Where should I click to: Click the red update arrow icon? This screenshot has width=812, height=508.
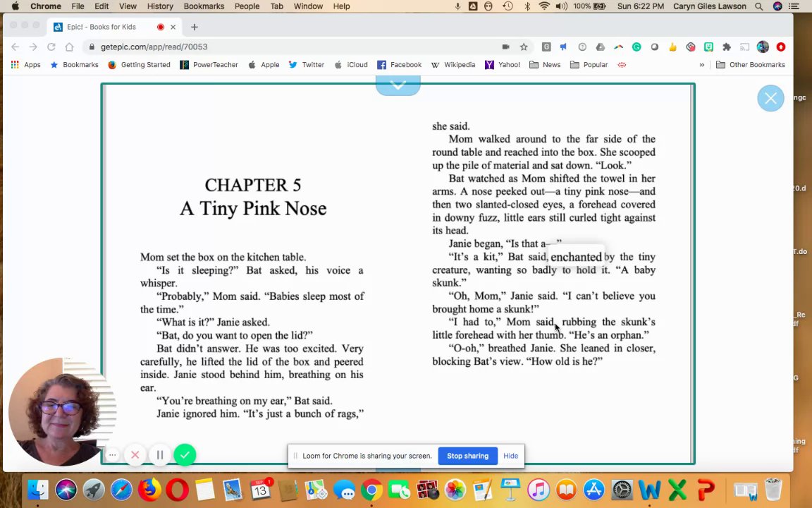pyautogui.click(x=781, y=47)
